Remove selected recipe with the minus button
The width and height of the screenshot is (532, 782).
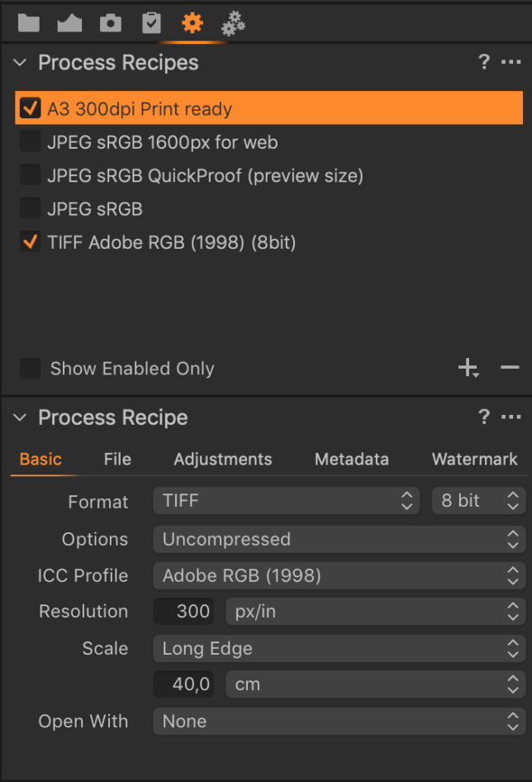coord(511,368)
